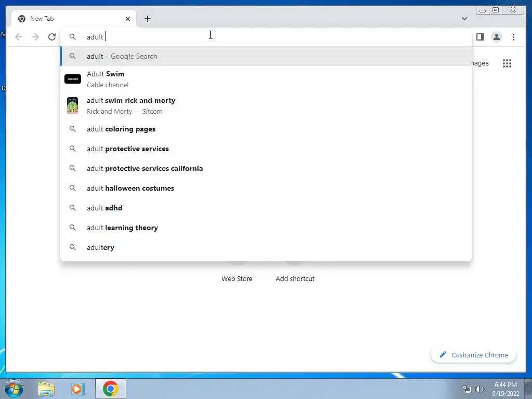The width and height of the screenshot is (532, 399).
Task: Minimize the Chrome window
Action: tap(483, 10)
